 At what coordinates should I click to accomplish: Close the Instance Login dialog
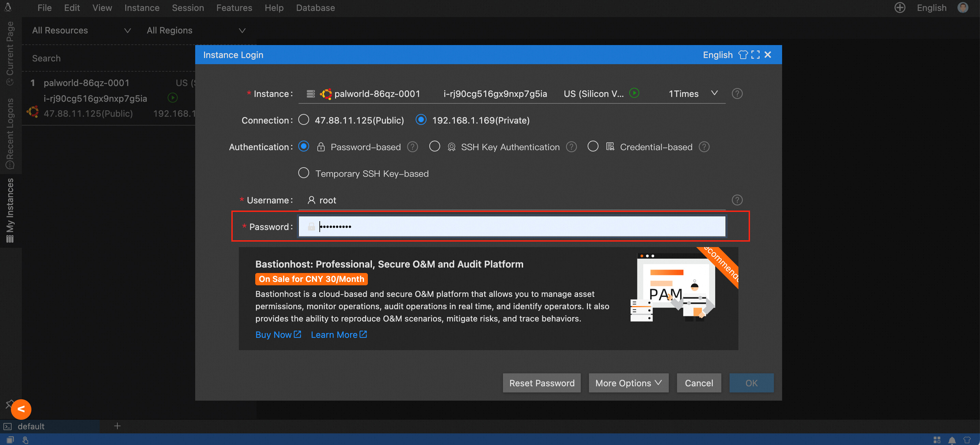[768, 55]
